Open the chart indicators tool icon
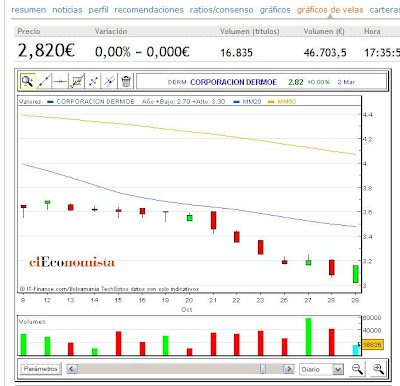The height and width of the screenshot is (386, 400). (x=77, y=81)
